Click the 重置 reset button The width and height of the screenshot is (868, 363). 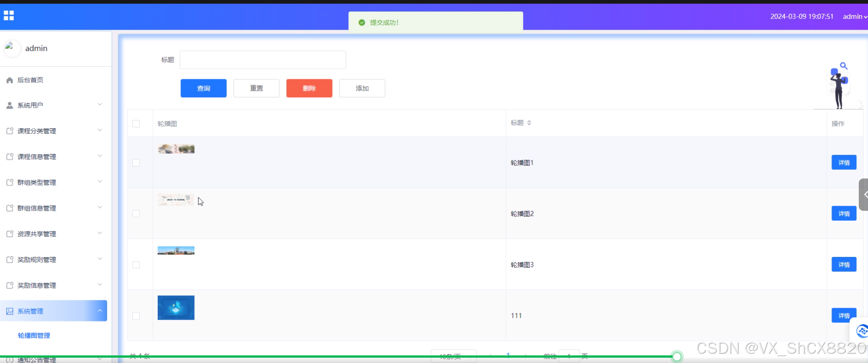257,88
